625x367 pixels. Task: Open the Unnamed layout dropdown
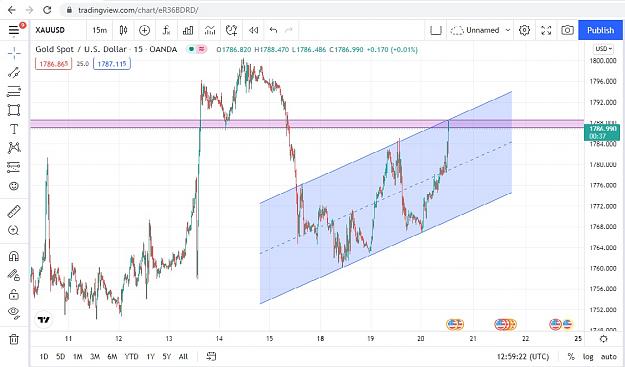480,30
